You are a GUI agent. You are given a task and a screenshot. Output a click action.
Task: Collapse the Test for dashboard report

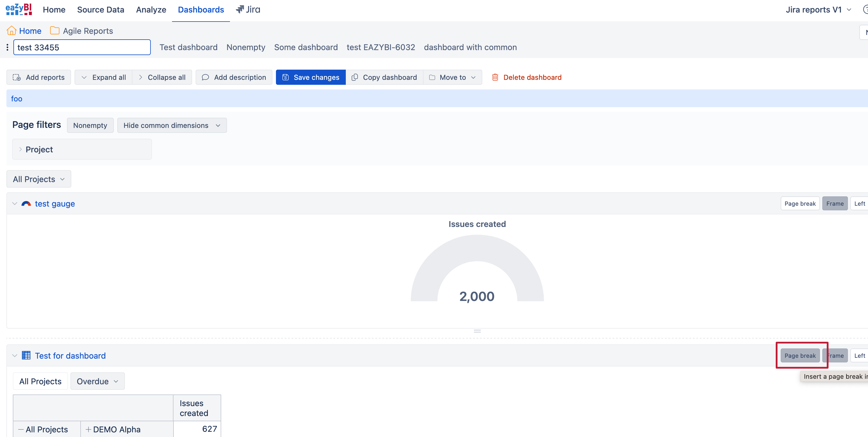coord(15,355)
